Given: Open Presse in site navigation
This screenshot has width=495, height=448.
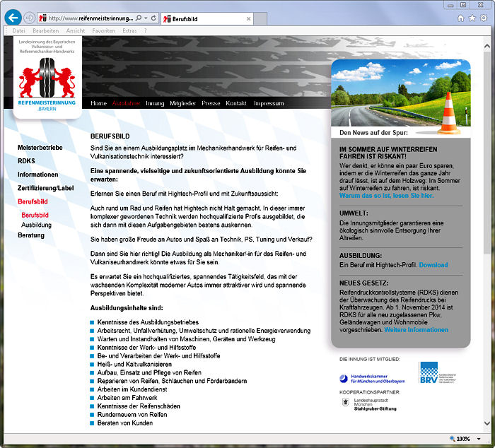Looking at the screenshot, I should click(x=211, y=103).
